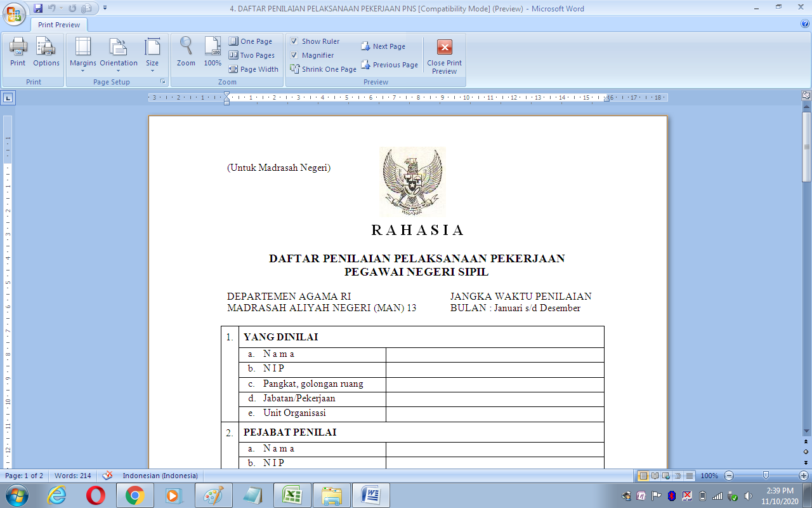
Task: Select the Print Preview tab
Action: [58, 24]
